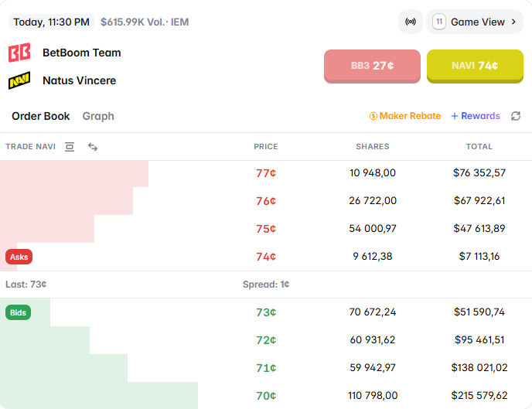Open Game View
The width and height of the screenshot is (532, 409).
[x=474, y=22]
